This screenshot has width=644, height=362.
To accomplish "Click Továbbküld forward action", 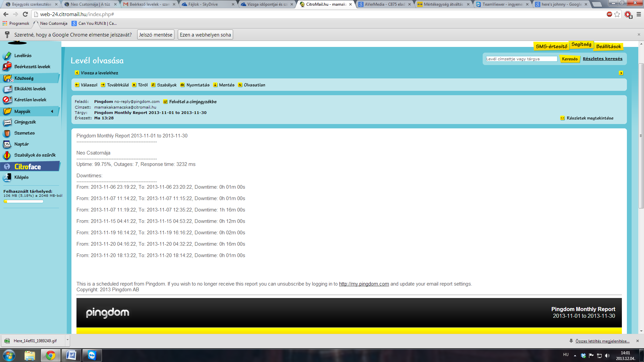I will click(115, 85).
